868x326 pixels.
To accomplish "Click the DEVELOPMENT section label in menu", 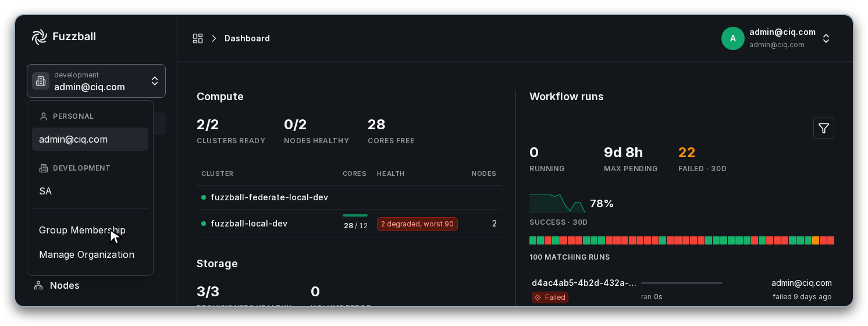I will tap(81, 168).
